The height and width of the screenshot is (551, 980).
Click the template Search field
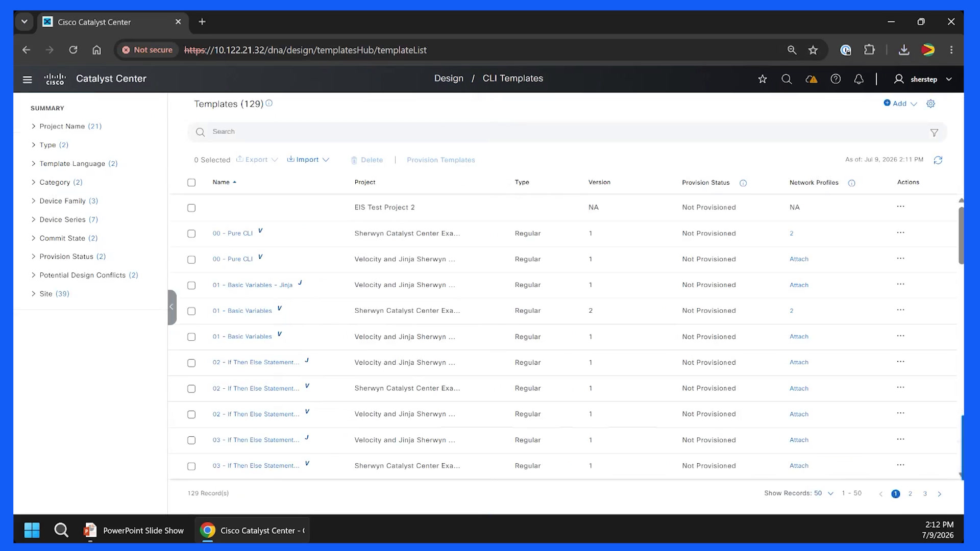click(x=567, y=132)
